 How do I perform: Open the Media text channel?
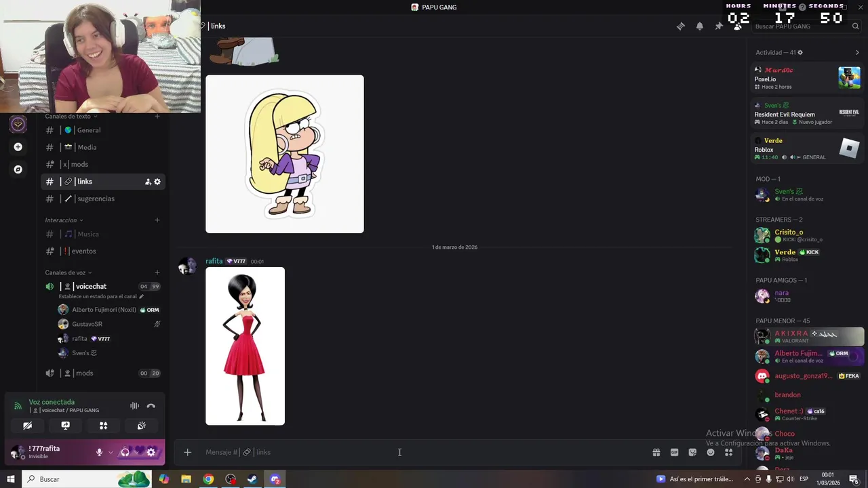[x=103, y=147]
